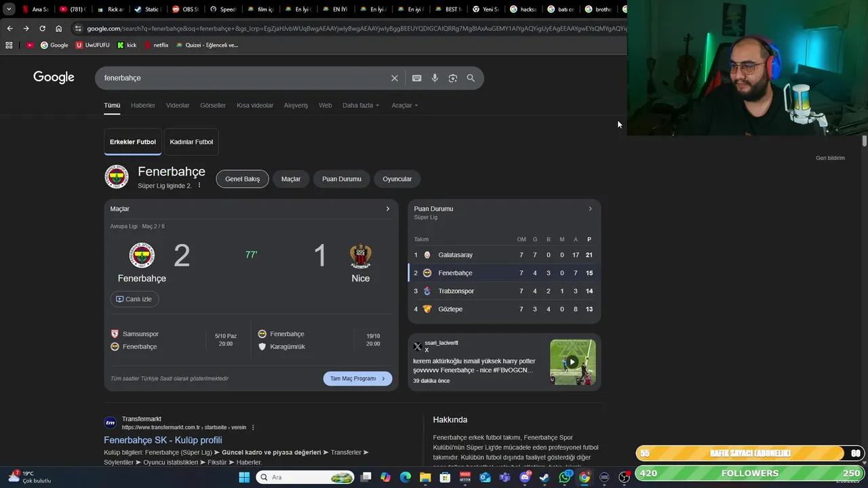Switch to the Kısa videolar results tab
This screenshot has height=488, width=868.
click(x=255, y=105)
